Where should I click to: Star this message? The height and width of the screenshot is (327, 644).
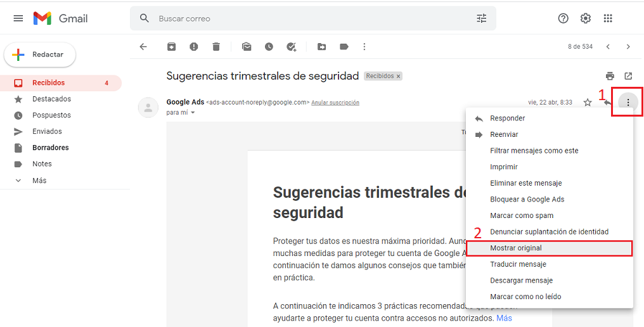tap(588, 102)
